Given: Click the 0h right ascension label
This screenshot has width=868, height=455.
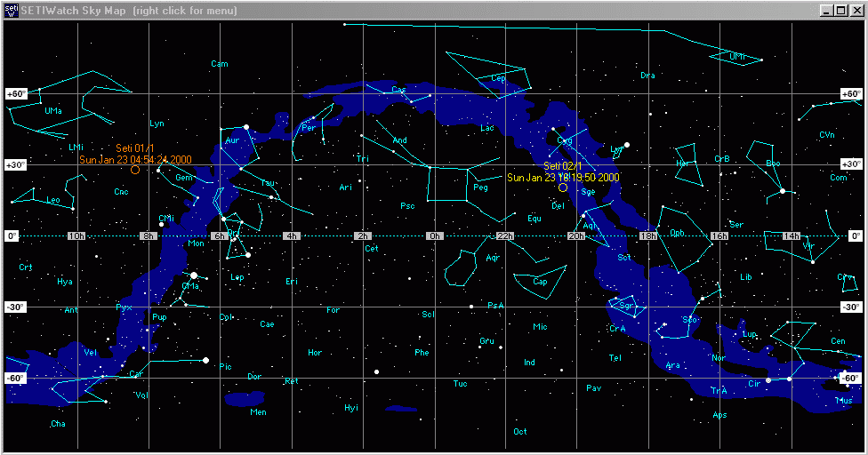Looking at the screenshot, I should 434,236.
